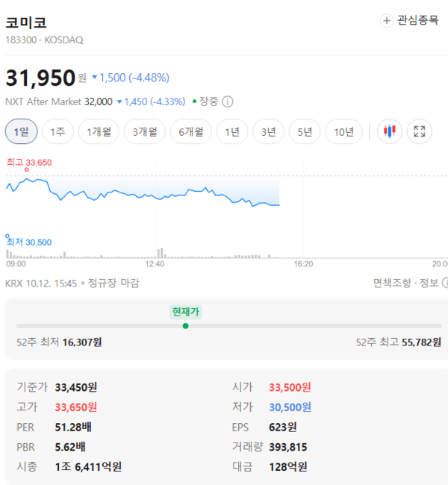This screenshot has width=448, height=485.
Task: Click EPS value 623원
Action: [283, 427]
